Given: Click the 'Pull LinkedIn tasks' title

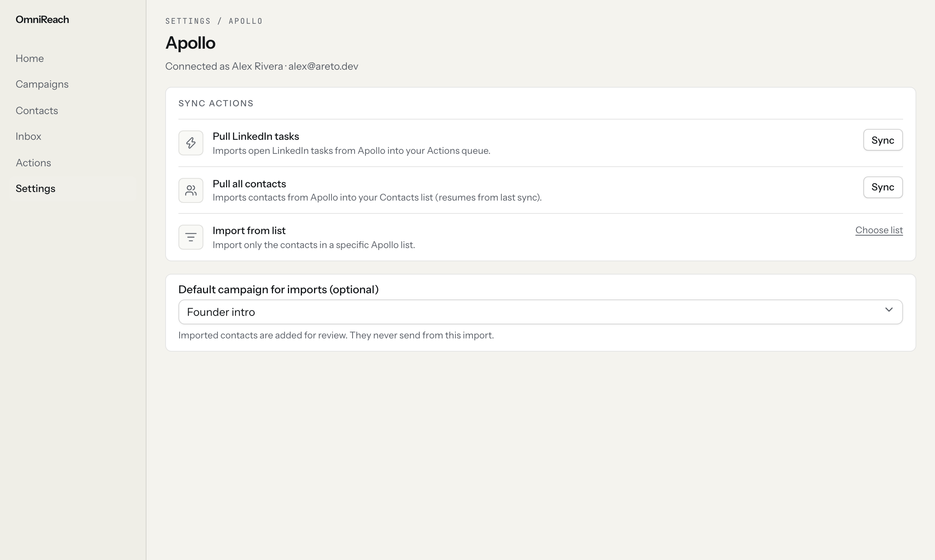Looking at the screenshot, I should (256, 136).
